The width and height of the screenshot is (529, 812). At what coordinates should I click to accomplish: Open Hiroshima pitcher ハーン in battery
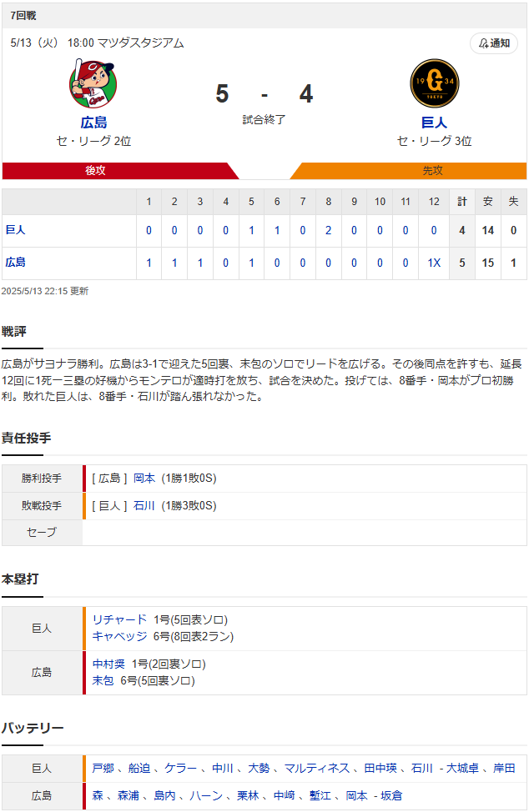point(206,795)
